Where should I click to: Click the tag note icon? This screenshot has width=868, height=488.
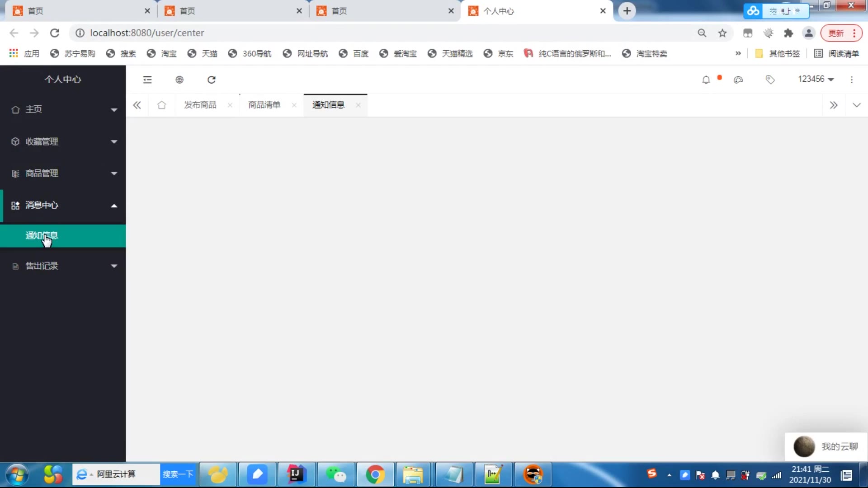[770, 80]
